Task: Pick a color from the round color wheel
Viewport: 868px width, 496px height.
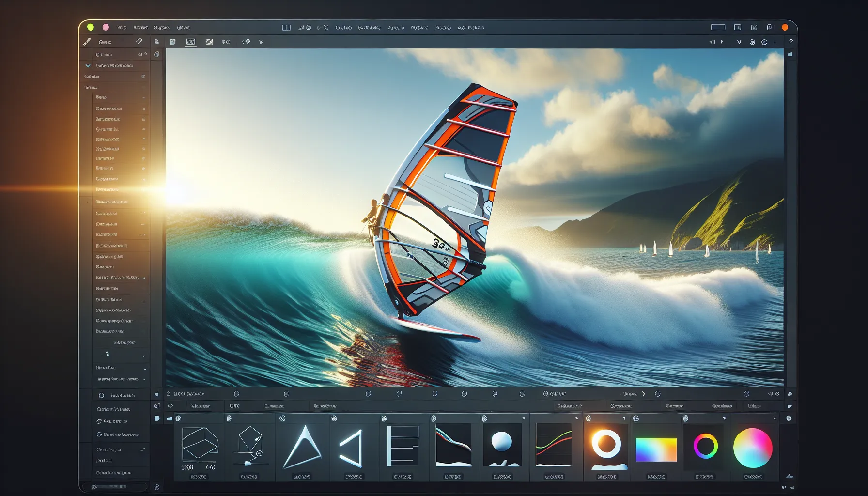Action: tap(753, 448)
